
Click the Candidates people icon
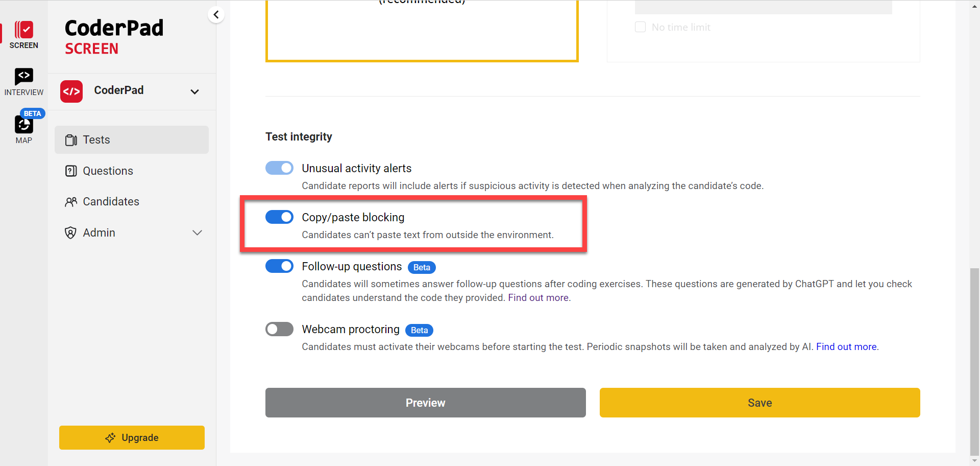click(71, 202)
